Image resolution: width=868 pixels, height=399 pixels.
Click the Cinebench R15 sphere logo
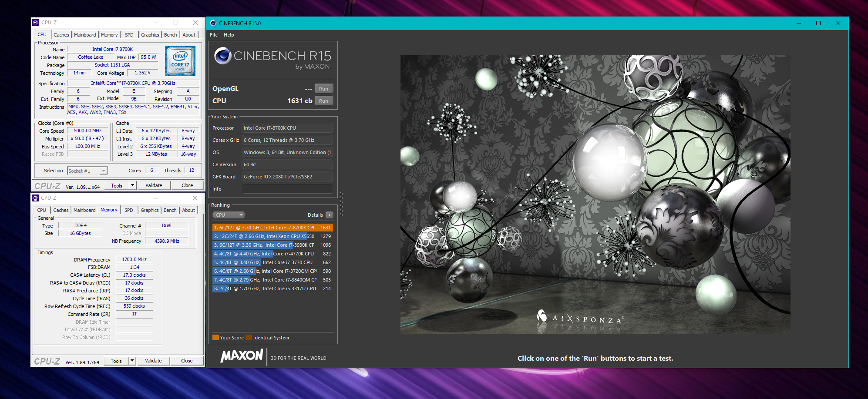(223, 56)
